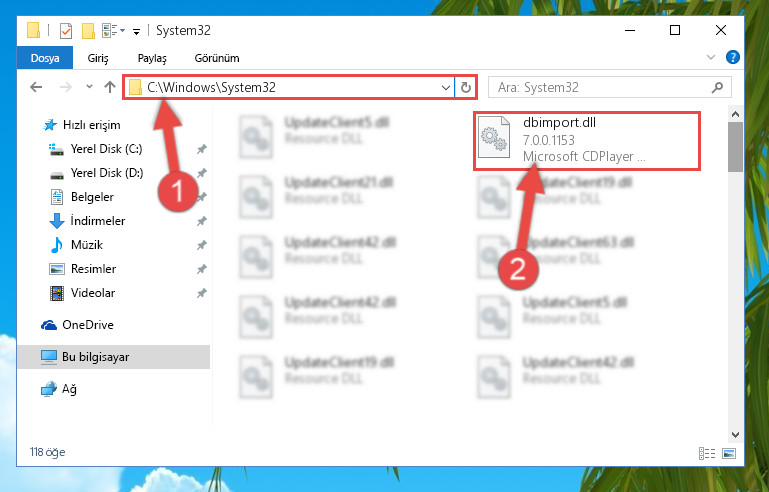Open the Help question mark icon
The width and height of the screenshot is (769, 492).
[x=732, y=57]
